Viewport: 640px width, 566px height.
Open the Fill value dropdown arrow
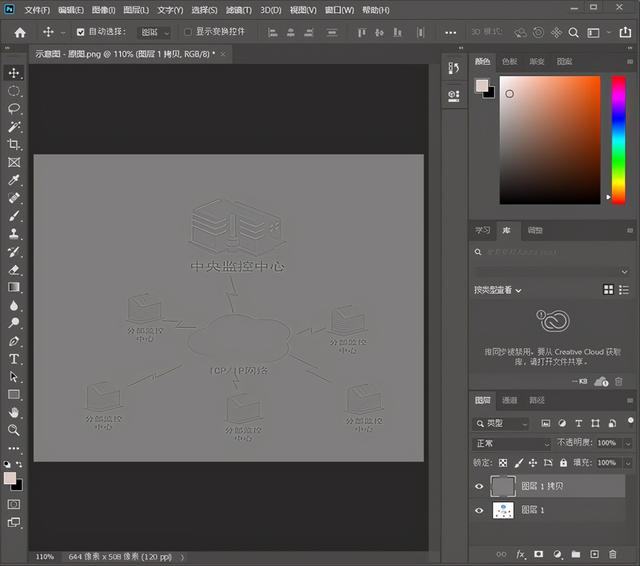click(628, 463)
